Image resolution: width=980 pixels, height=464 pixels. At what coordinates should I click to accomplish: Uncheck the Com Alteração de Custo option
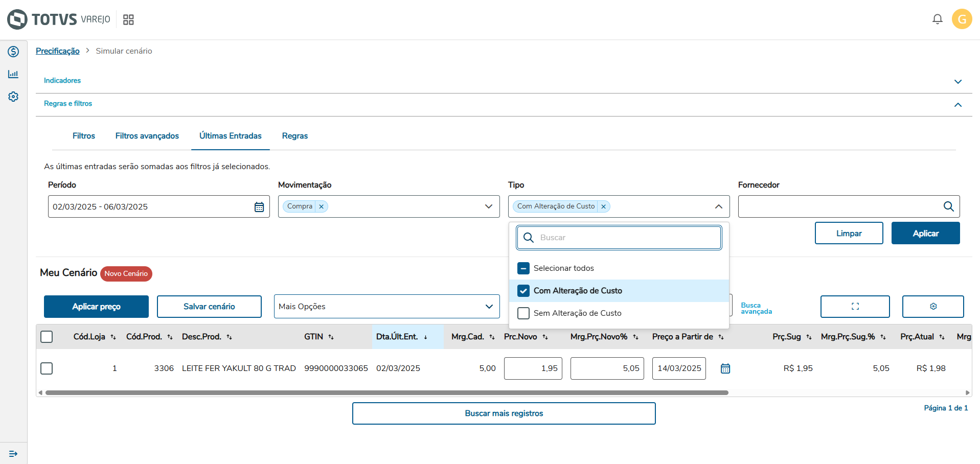click(523, 291)
